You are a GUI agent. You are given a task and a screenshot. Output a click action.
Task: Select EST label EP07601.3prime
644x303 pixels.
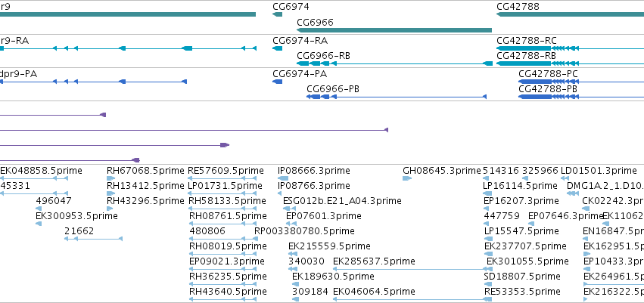point(324,215)
